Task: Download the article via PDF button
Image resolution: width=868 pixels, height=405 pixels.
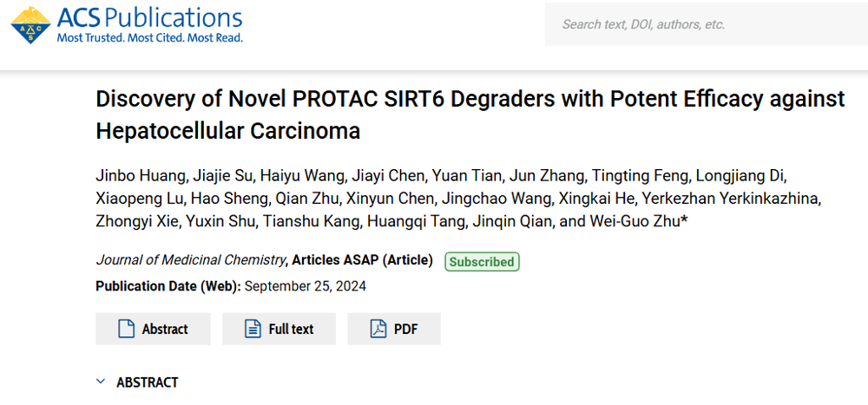Action: (394, 329)
